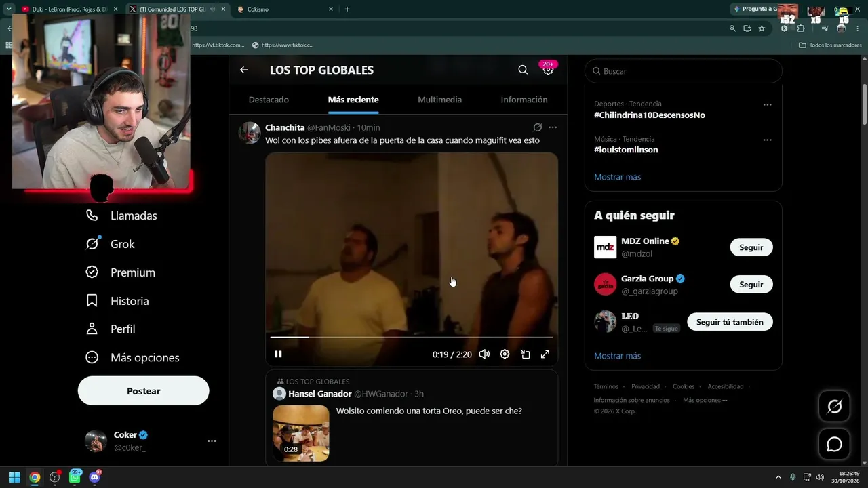The height and width of the screenshot is (488, 868).
Task: Toggle picture-in-picture for the video
Action: tap(525, 354)
